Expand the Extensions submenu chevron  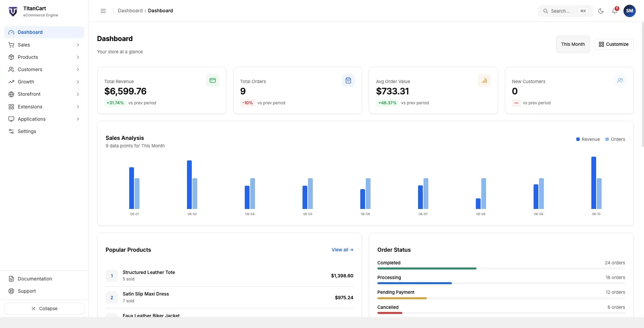pyautogui.click(x=78, y=107)
